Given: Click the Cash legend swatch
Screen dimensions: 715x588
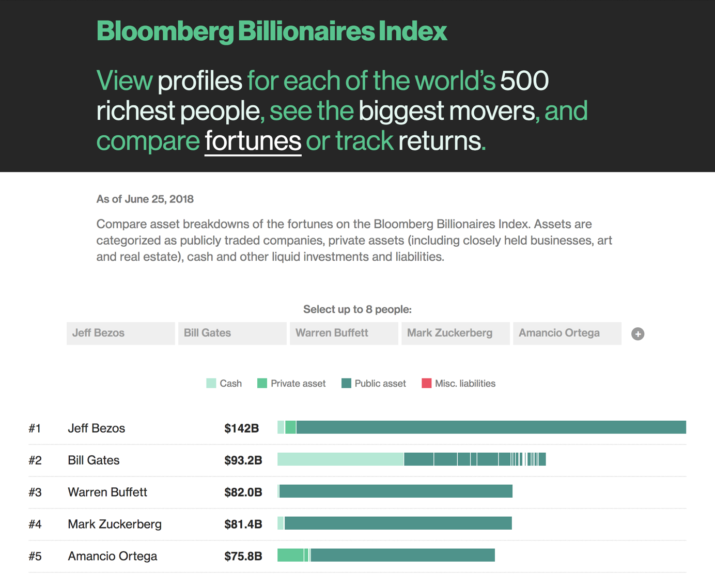Looking at the screenshot, I should pos(211,383).
